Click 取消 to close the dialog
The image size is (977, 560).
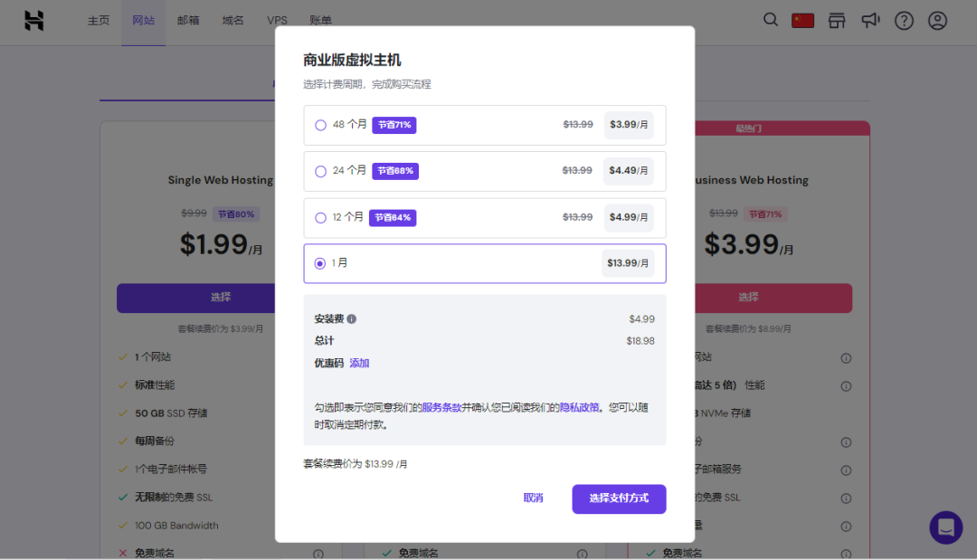(533, 498)
